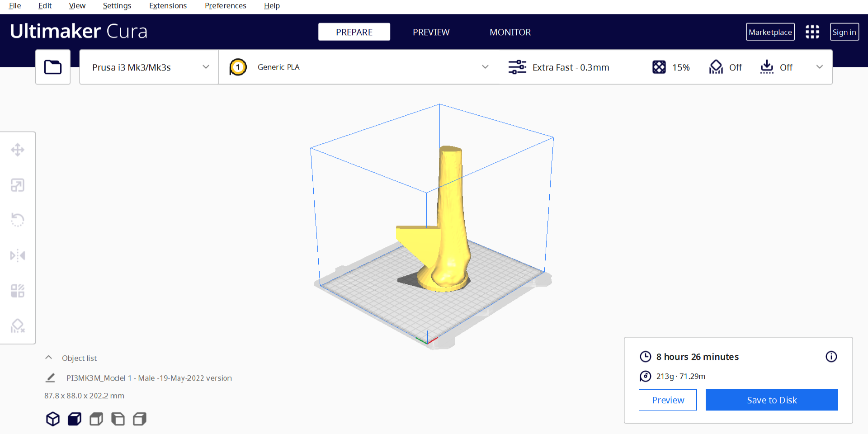Viewport: 868px width, 434px height.
Task: Click the Sign in button
Action: (844, 32)
